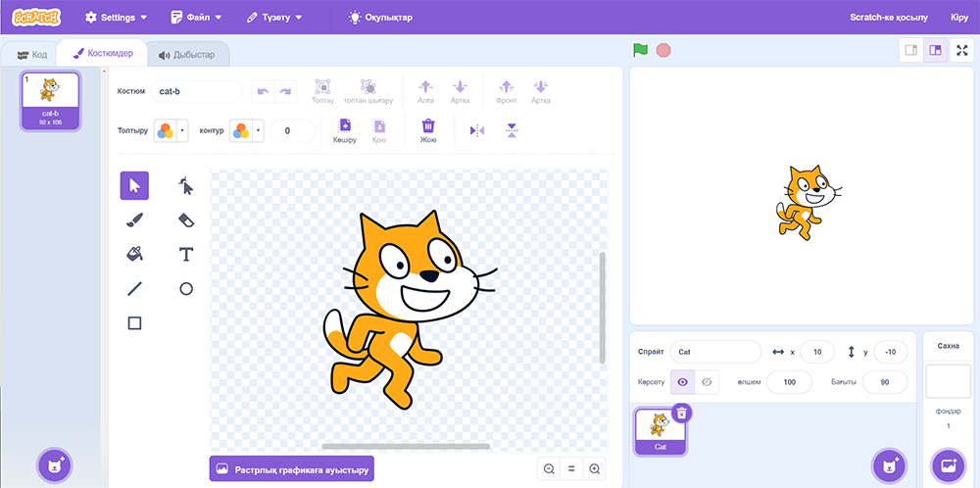The image size is (980, 488).
Task: Open the Settings dropdown menu
Action: pos(117,18)
